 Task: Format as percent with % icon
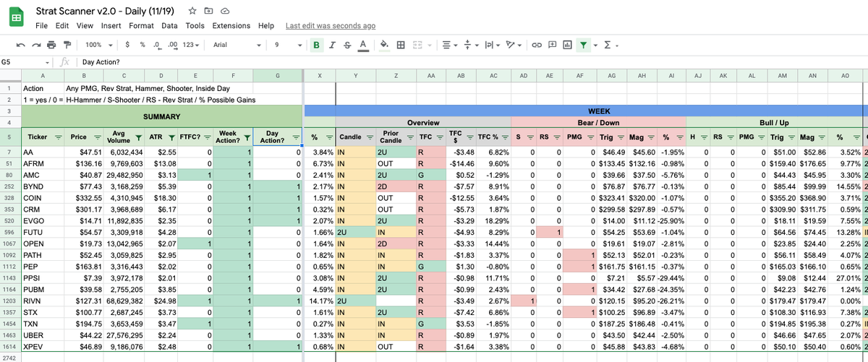(142, 45)
